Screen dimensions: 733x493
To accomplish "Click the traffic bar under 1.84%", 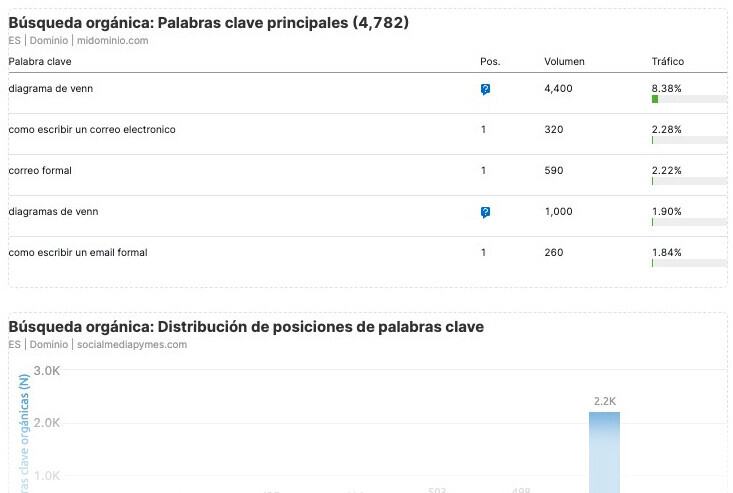I will point(688,263).
